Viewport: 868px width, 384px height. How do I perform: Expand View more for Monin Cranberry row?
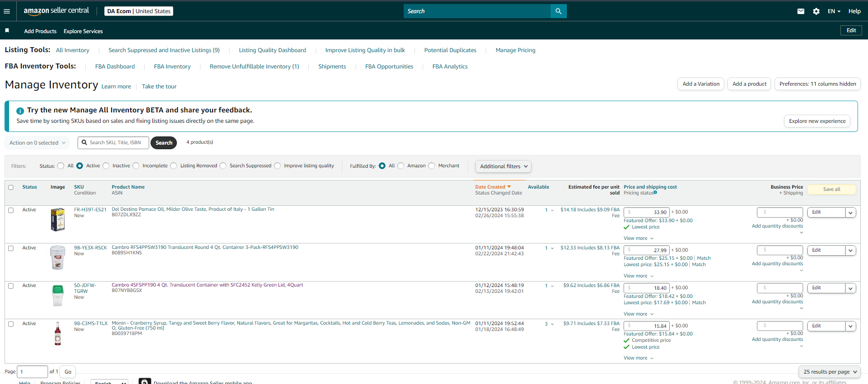639,358
